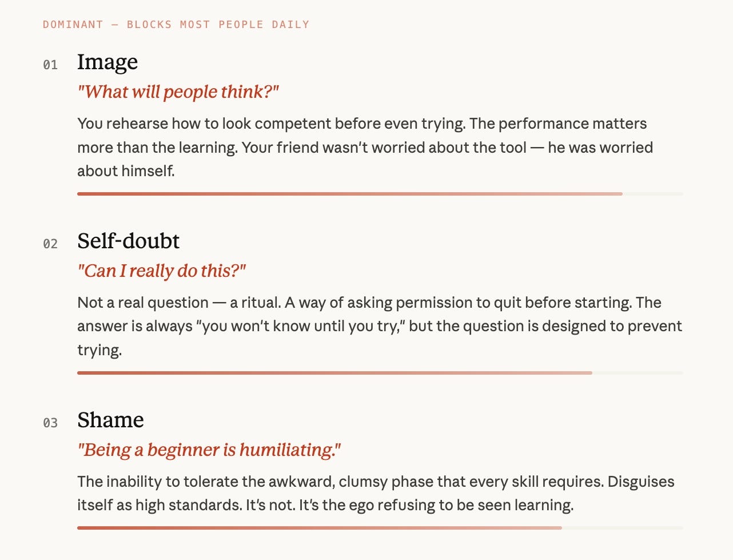Click the number 03 label
Image resolution: width=733 pixels, height=560 pixels.
(50, 423)
